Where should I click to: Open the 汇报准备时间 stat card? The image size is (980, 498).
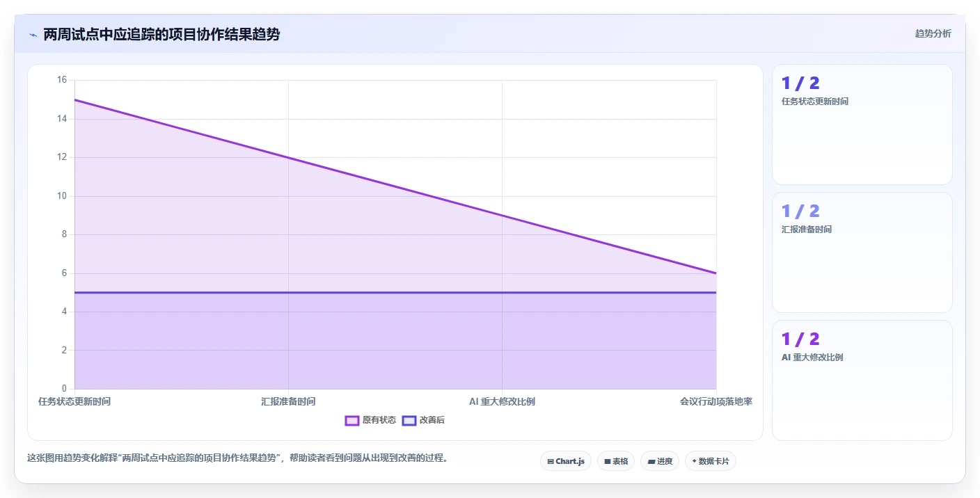tap(862, 252)
